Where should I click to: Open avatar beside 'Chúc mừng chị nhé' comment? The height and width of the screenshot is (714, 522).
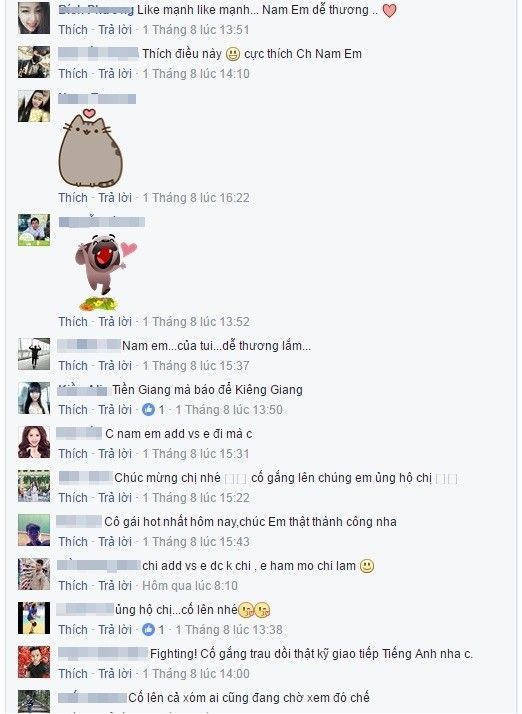coord(34,486)
